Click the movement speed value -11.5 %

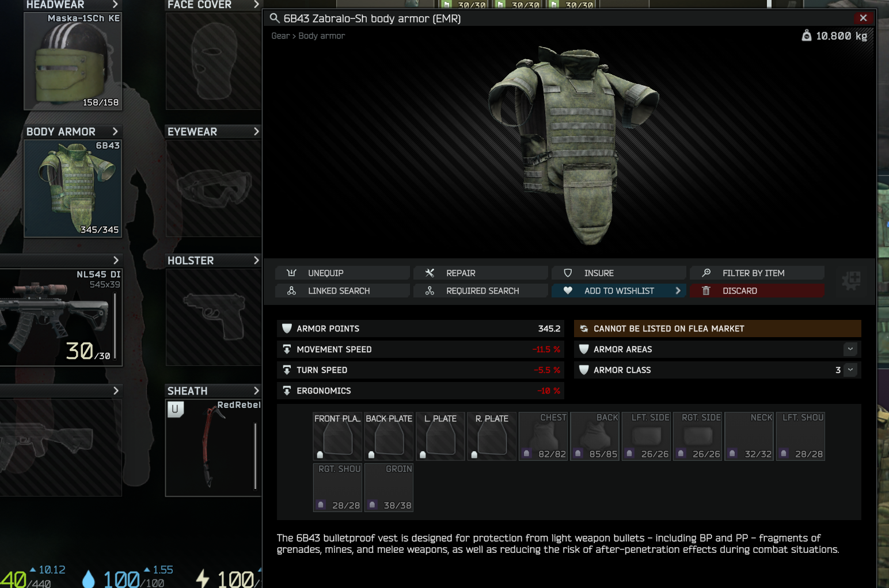[546, 349]
